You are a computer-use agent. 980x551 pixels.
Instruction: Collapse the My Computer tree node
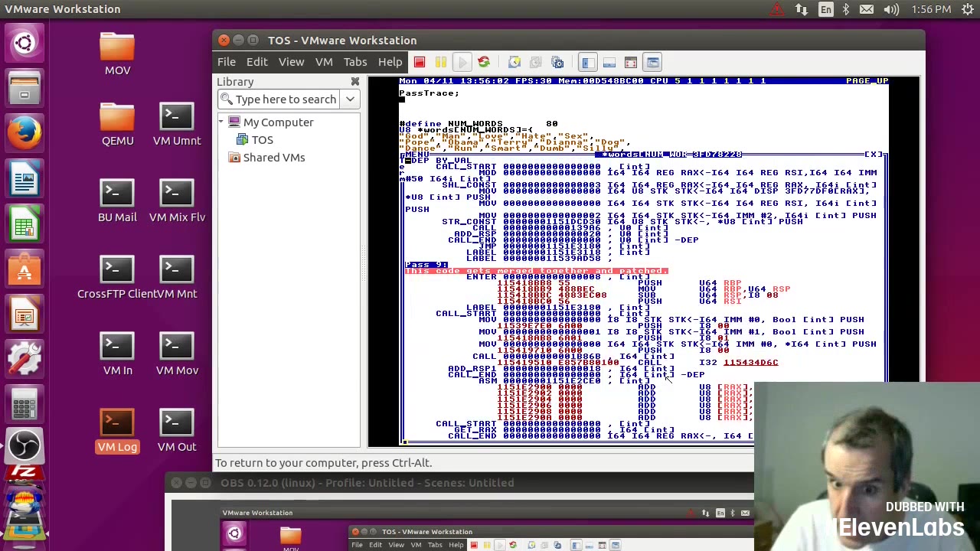[221, 122]
